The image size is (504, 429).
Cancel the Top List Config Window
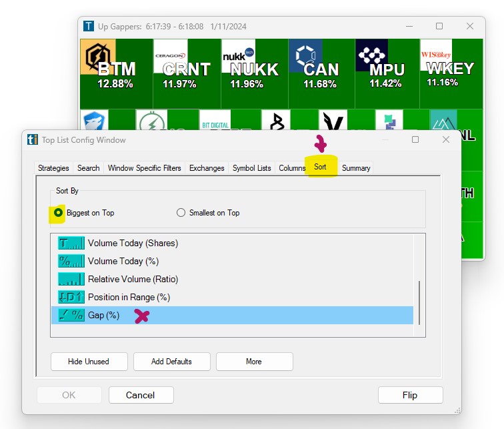[141, 395]
